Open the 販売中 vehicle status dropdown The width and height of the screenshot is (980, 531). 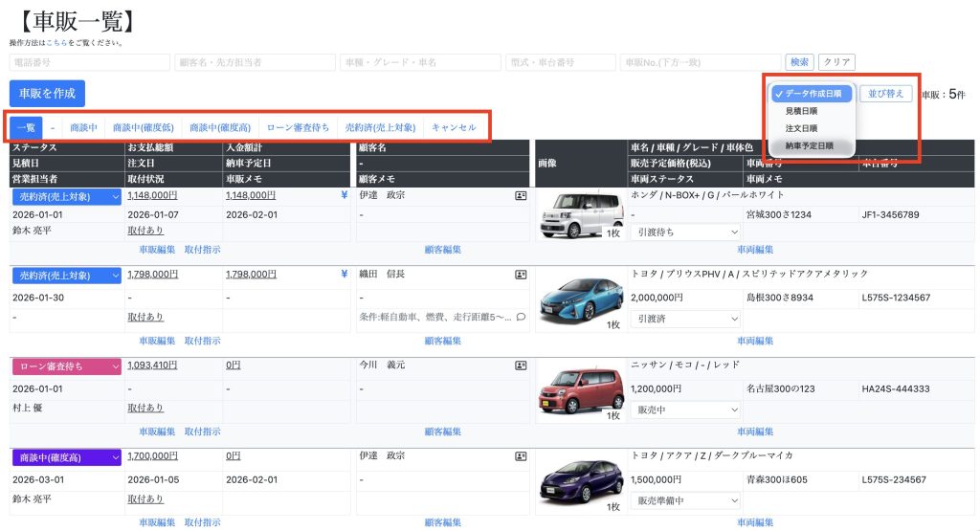coord(686,409)
